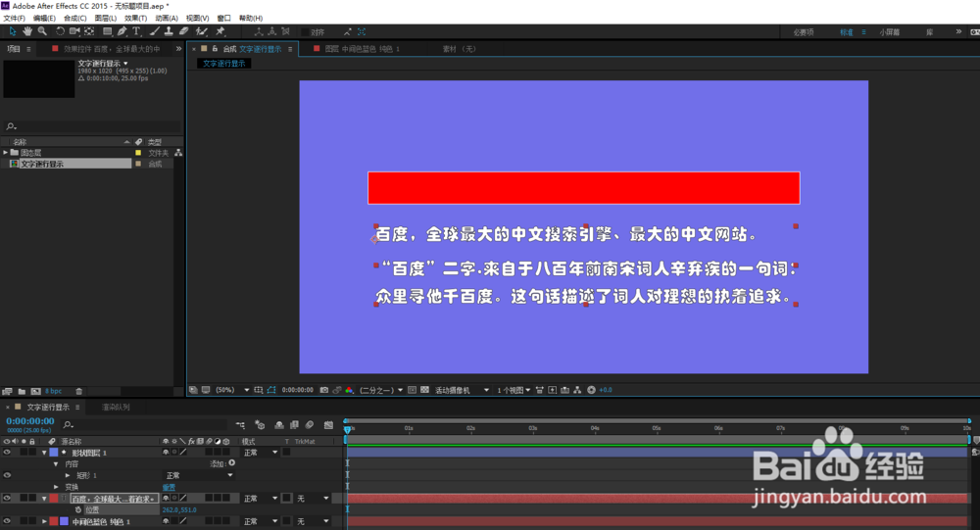Open the composition mini-flowchart in timeline
The image size is (980, 530).
(x=241, y=425)
